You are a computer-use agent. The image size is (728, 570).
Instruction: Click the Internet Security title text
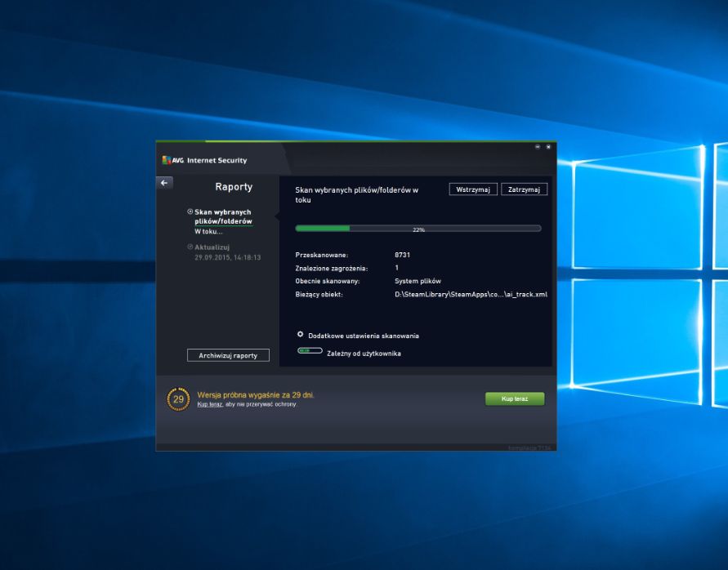click(x=217, y=160)
